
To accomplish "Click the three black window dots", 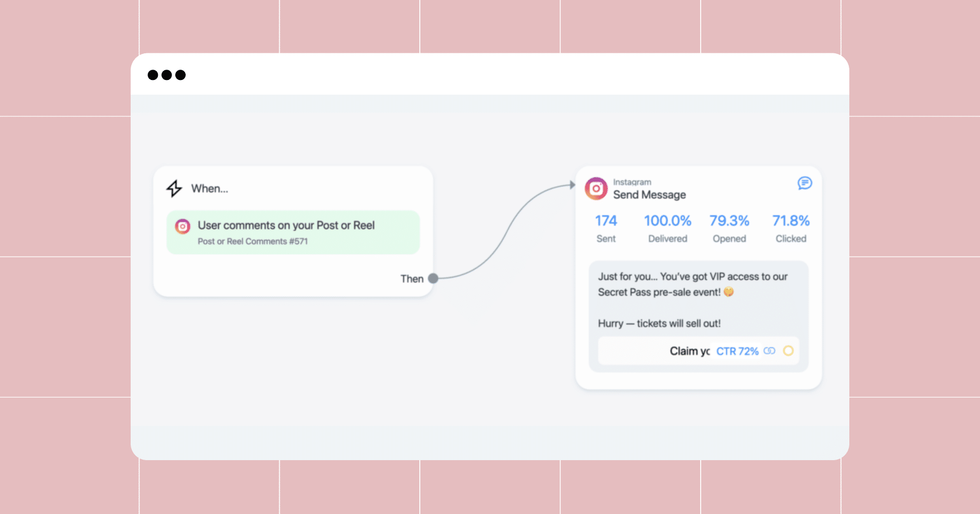I will 167,75.
